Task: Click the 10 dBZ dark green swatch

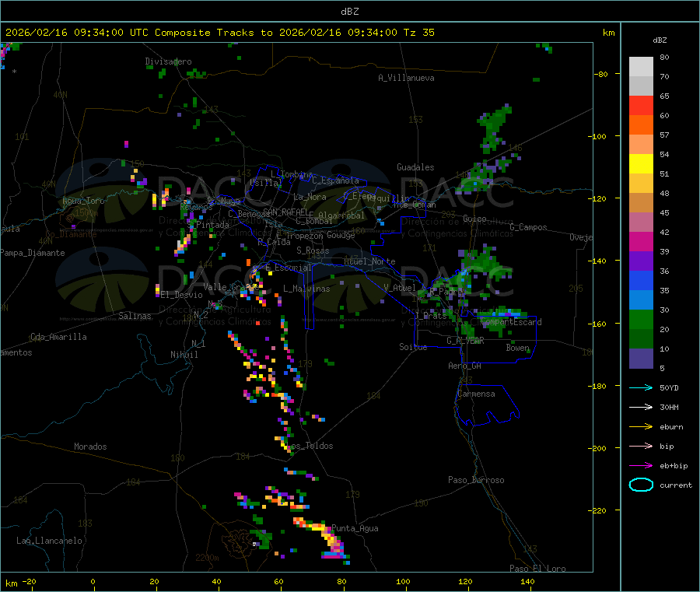Action: tap(641, 339)
